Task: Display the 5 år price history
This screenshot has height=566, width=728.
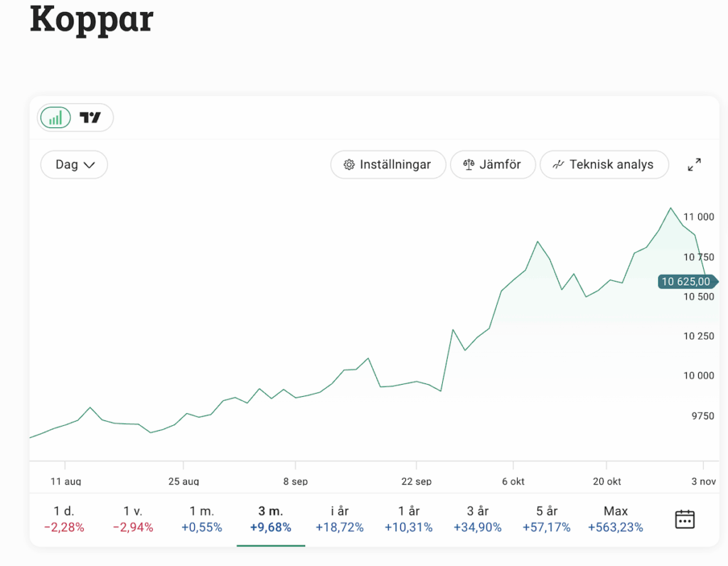Action: [547, 519]
